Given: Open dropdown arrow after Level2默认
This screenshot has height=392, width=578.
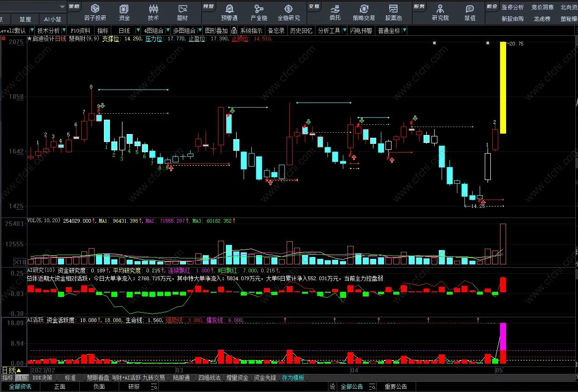Looking at the screenshot, I should tap(32, 31).
